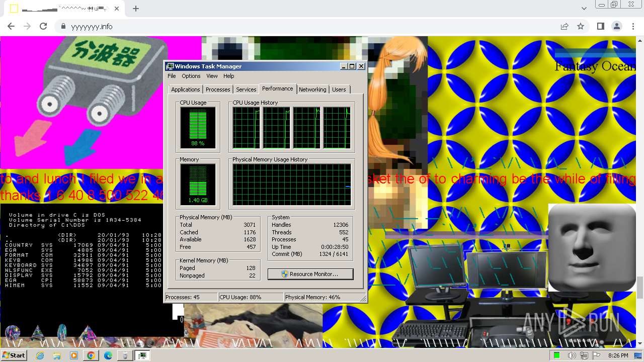Click the browser Forward arrow
Viewport: 644px width, 362px height.
click(x=27, y=27)
